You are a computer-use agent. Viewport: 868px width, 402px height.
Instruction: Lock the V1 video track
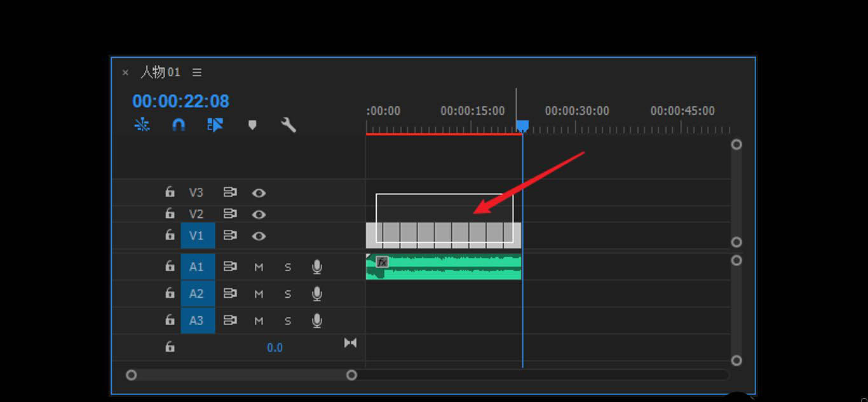(170, 235)
